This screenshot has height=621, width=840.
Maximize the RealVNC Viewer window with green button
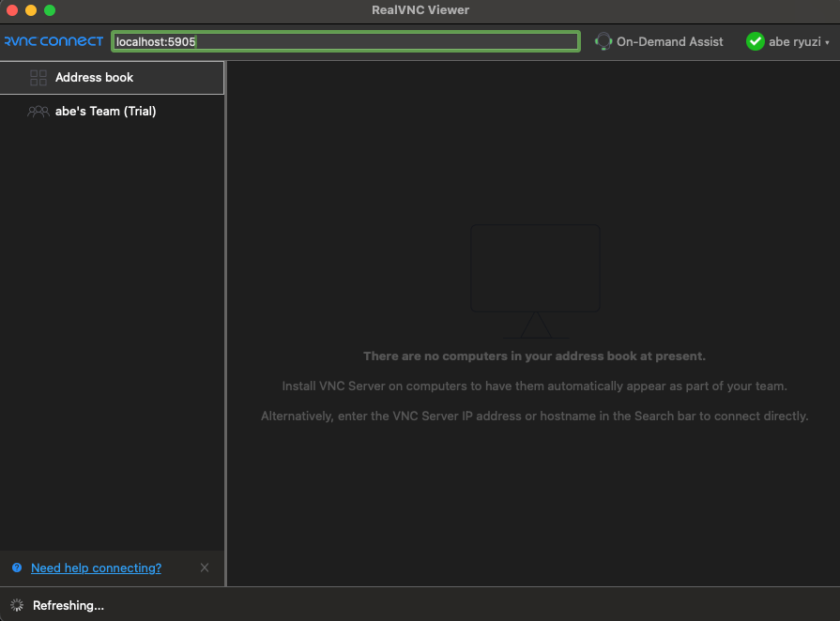coord(50,10)
